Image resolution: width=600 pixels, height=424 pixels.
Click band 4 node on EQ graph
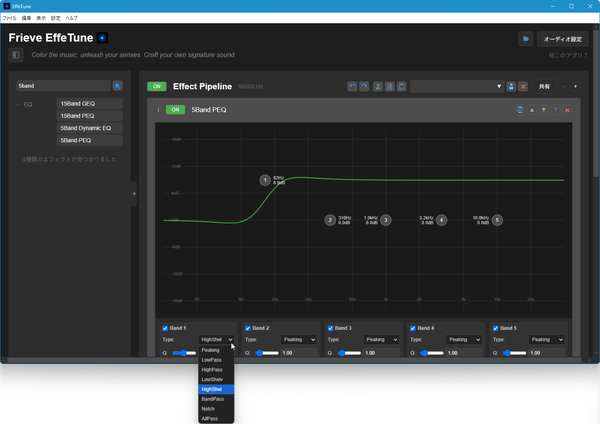[442, 220]
